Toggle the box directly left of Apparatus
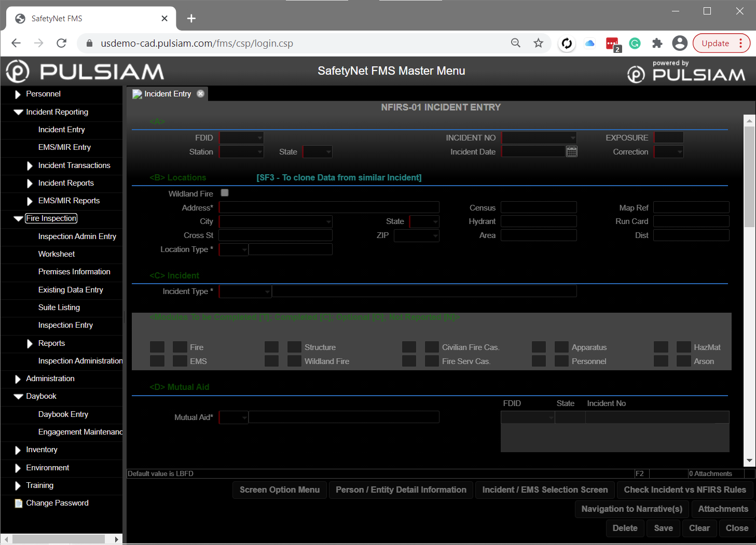This screenshot has height=545, width=756. [561, 347]
